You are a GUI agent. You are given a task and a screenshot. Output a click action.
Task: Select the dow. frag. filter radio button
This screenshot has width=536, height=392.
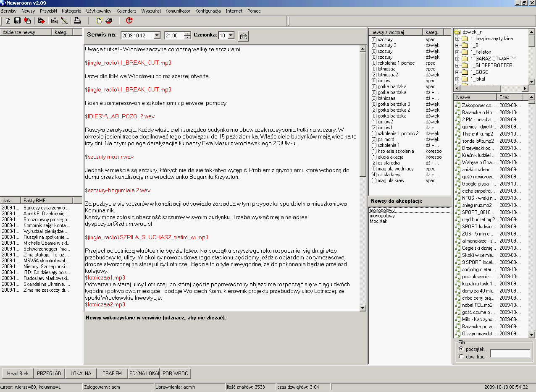pos(461,356)
